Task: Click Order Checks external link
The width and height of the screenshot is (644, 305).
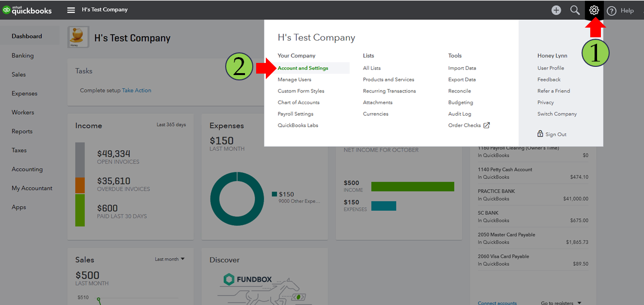Action: click(x=469, y=125)
